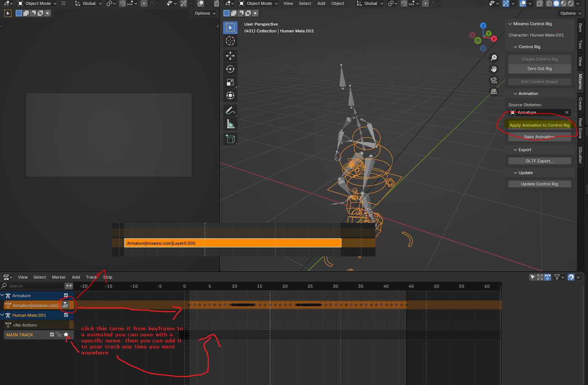Toggle X-ray icon in right viewport header
Screen dimensions: 588x385
[x=540, y=3]
